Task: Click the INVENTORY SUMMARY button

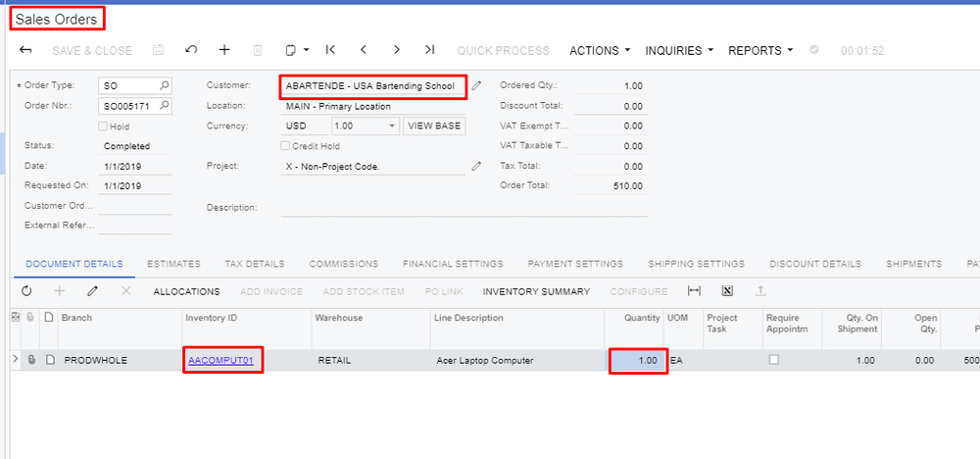Action: [536, 291]
